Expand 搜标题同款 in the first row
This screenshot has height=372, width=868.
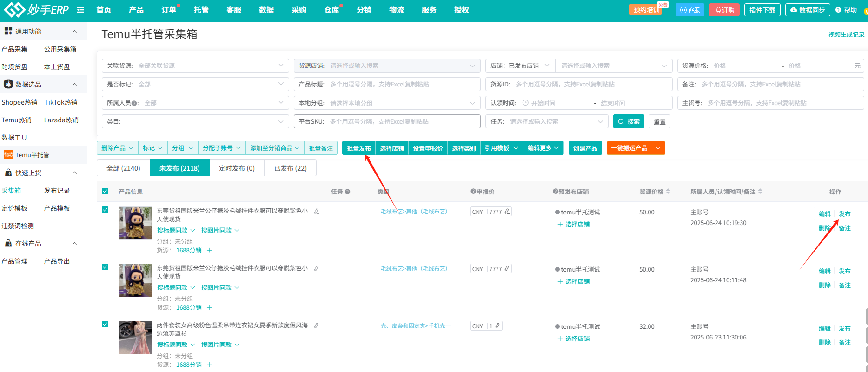point(176,230)
